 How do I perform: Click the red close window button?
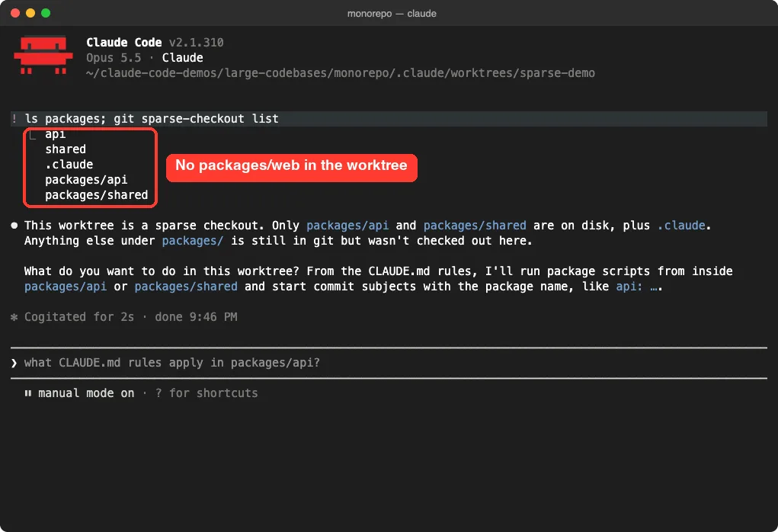coord(15,13)
